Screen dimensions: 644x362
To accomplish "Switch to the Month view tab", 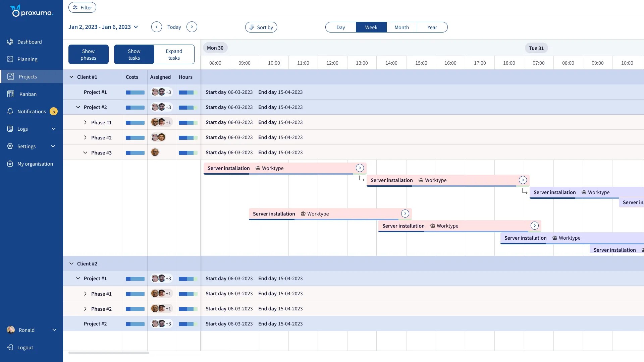I will [401, 27].
